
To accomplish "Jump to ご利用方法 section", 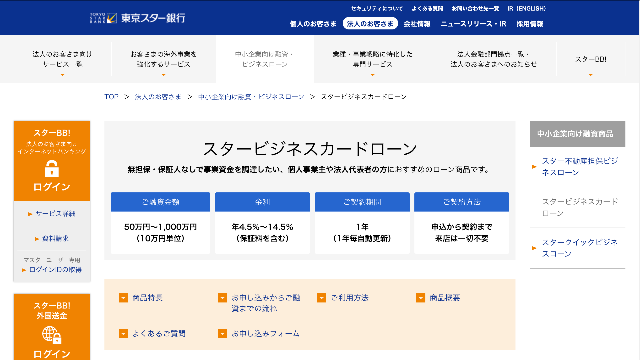I will click(x=349, y=298).
